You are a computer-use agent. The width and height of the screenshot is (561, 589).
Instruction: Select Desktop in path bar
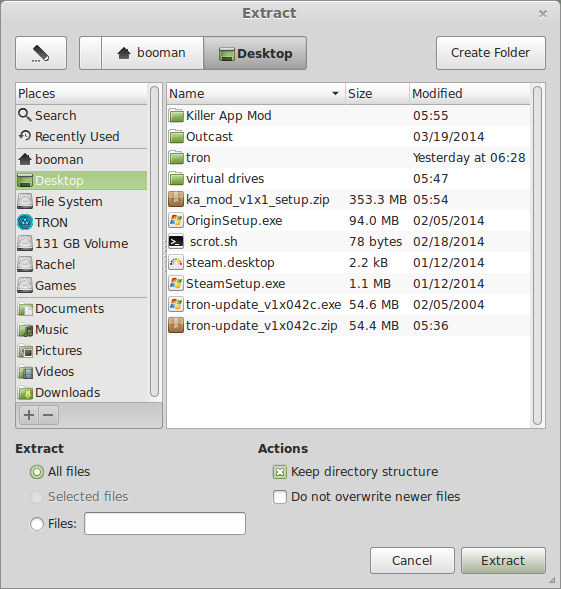(x=255, y=53)
